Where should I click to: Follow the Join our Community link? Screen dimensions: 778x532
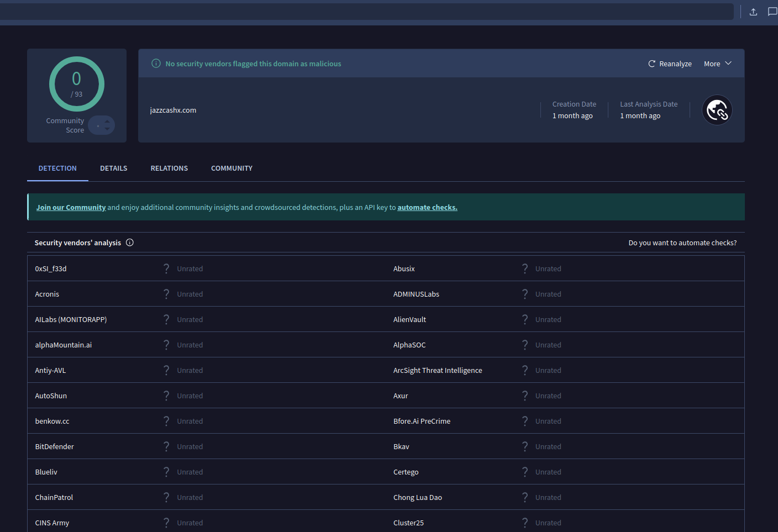(x=71, y=208)
